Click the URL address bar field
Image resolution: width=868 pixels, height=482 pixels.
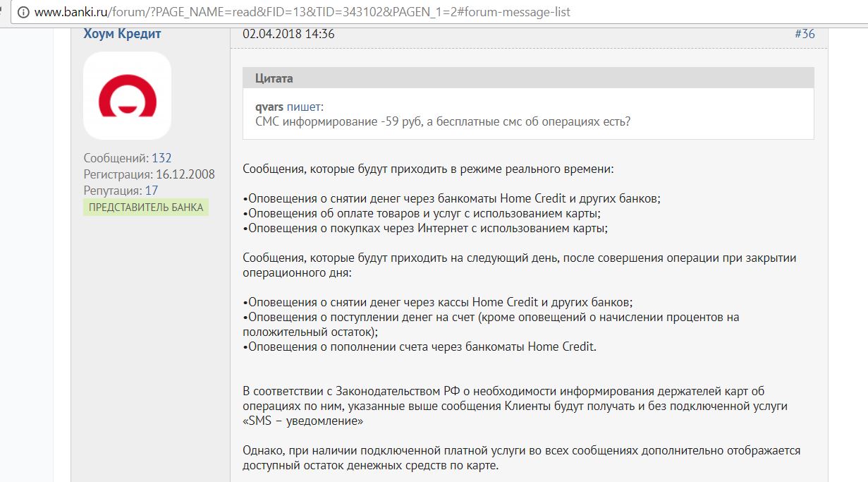pyautogui.click(x=423, y=12)
